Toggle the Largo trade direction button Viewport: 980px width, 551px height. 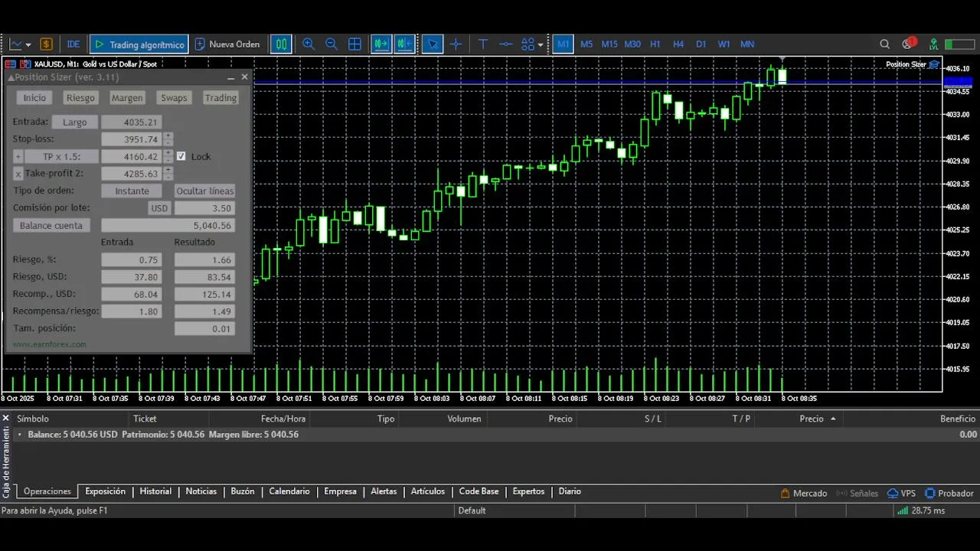click(x=75, y=122)
